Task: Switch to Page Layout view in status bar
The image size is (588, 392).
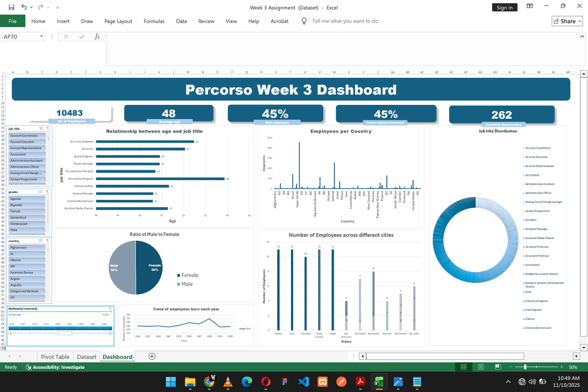Action: click(481, 367)
